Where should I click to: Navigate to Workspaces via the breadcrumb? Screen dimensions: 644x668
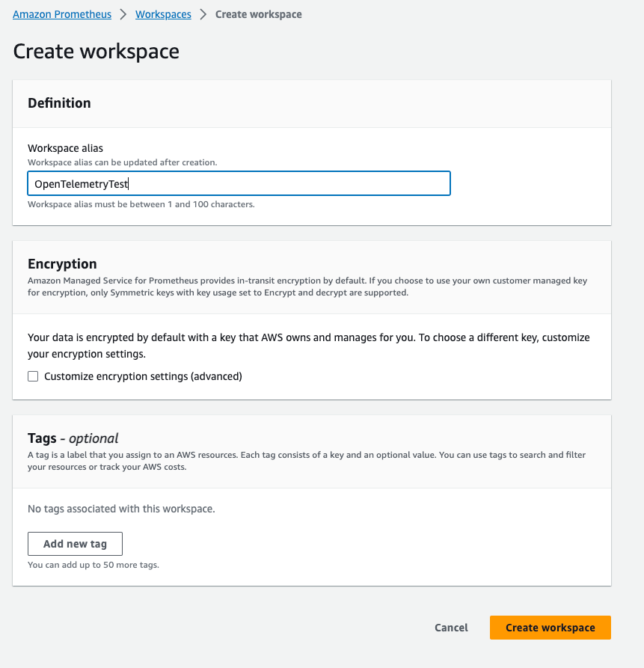tap(163, 13)
